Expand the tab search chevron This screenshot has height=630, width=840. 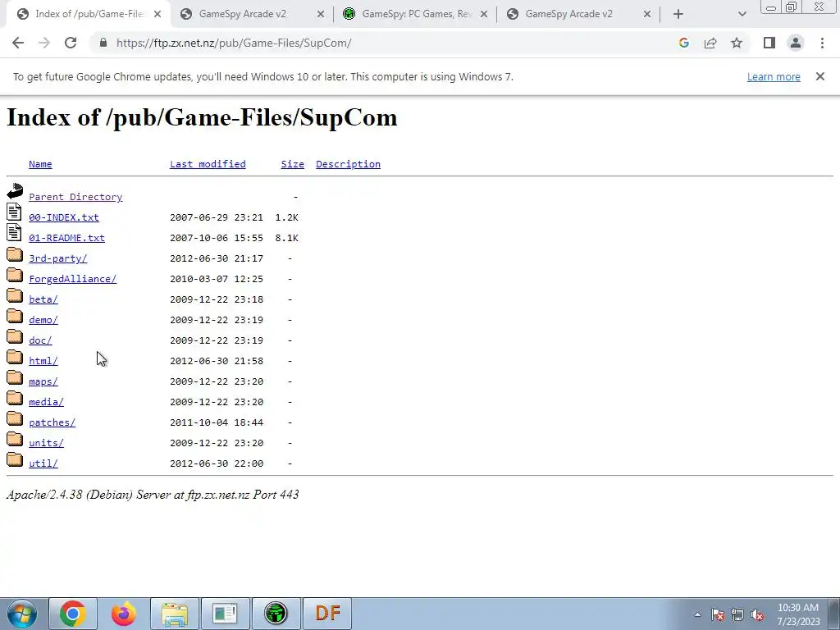tap(742, 15)
